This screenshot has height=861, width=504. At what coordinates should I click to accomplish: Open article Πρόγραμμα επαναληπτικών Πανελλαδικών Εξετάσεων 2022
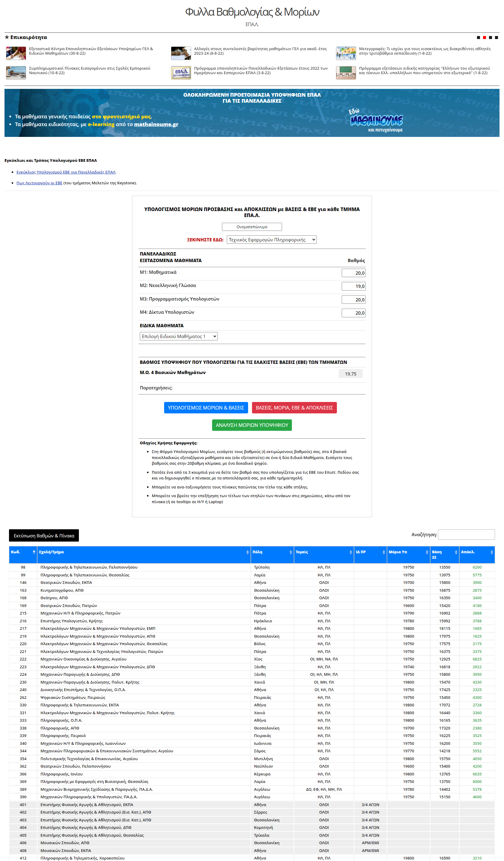tap(260, 70)
